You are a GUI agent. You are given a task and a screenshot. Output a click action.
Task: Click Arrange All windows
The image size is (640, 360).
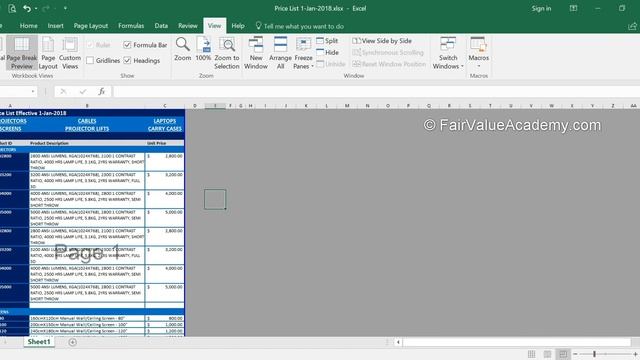(280, 53)
